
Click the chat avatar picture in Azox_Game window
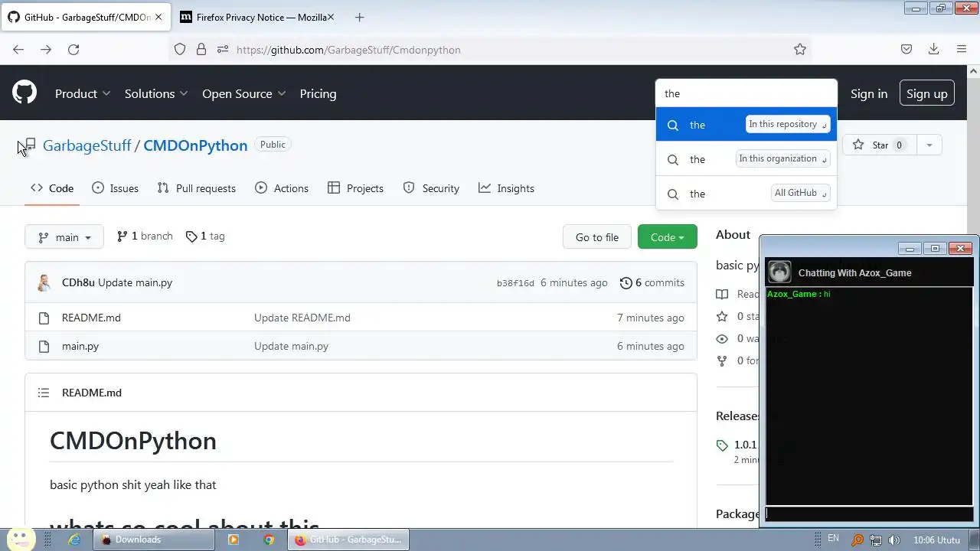pos(780,272)
